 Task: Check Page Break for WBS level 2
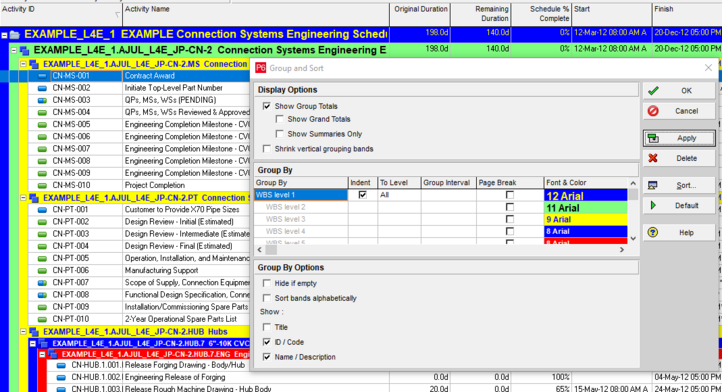(x=510, y=207)
